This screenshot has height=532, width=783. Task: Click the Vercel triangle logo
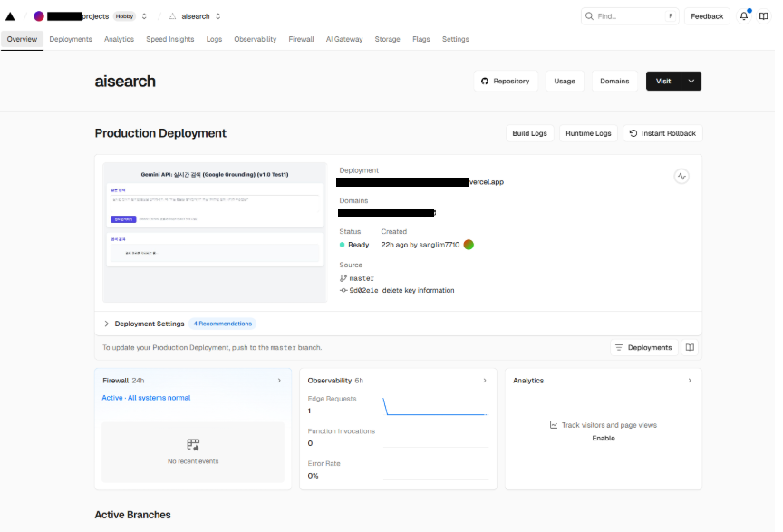coord(10,16)
